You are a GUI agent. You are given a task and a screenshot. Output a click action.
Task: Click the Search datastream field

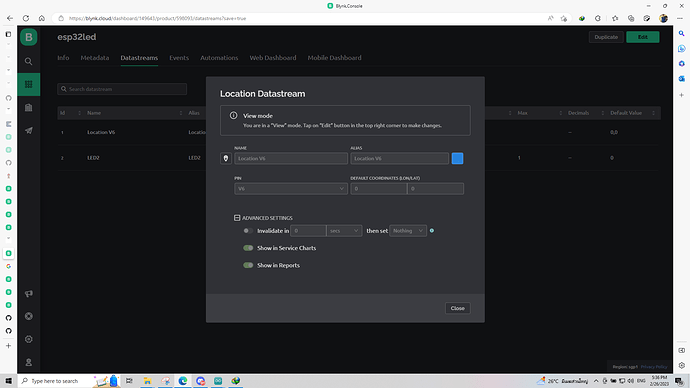coord(122,89)
